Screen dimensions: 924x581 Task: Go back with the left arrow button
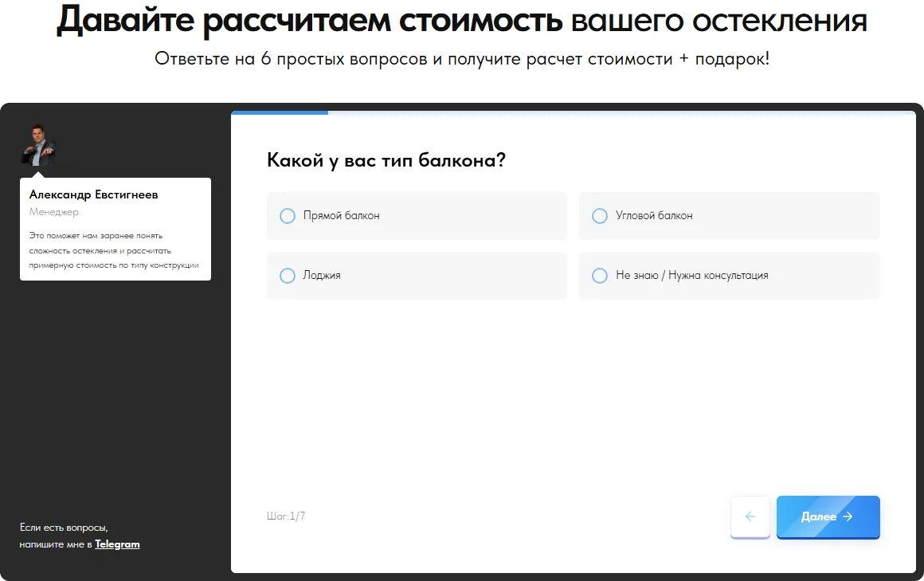(x=750, y=516)
